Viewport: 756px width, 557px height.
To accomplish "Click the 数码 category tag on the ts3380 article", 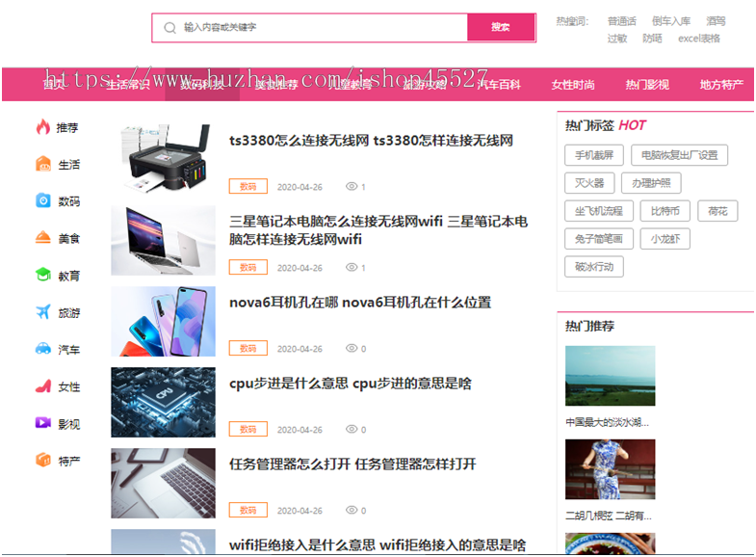I will point(248,186).
